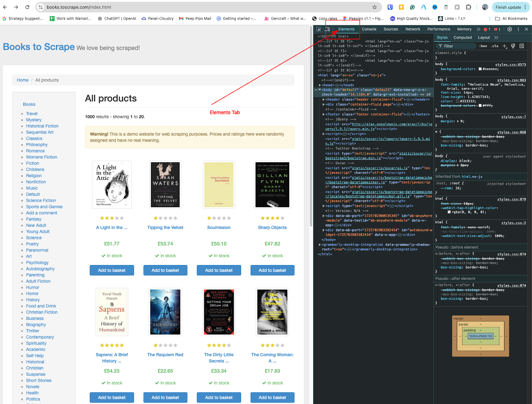532x404 pixels.
Task: Click the new style rule plus icon
Action: click(x=504, y=46)
